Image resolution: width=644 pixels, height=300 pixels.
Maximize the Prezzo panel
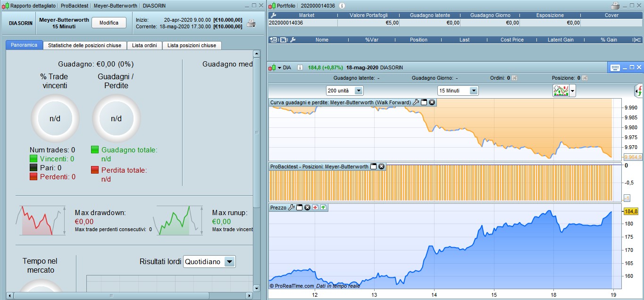[x=299, y=207]
